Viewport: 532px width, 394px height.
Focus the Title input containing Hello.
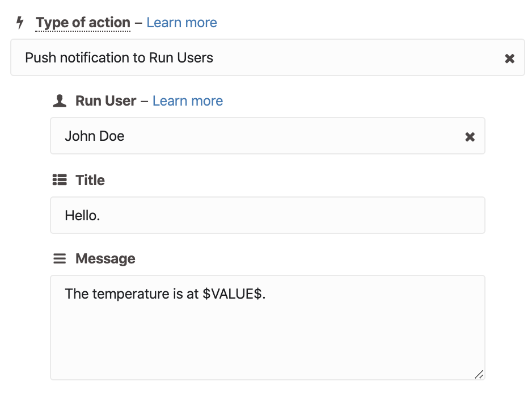pyautogui.click(x=268, y=215)
